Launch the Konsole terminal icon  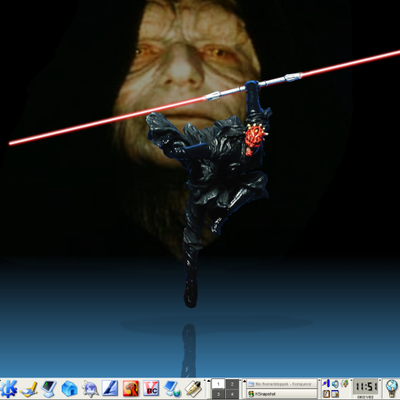[x=49, y=389]
